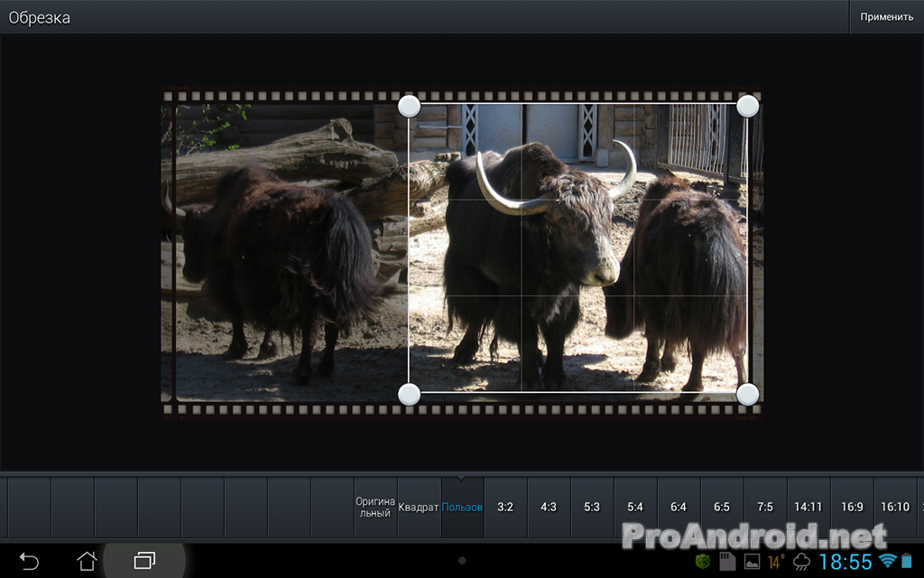The image size is (924, 578).
Task: Click the top-left crop frame handle
Action: point(409,107)
